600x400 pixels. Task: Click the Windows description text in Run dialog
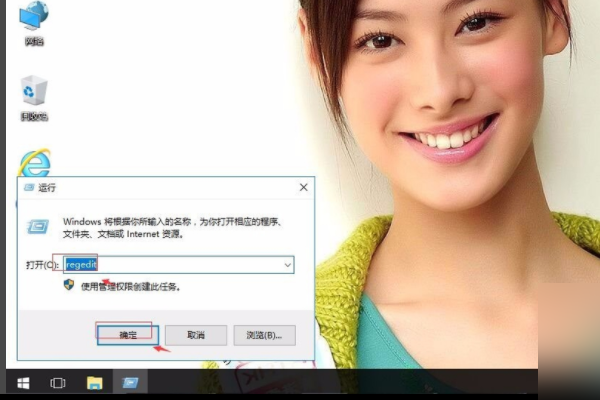pos(173,228)
